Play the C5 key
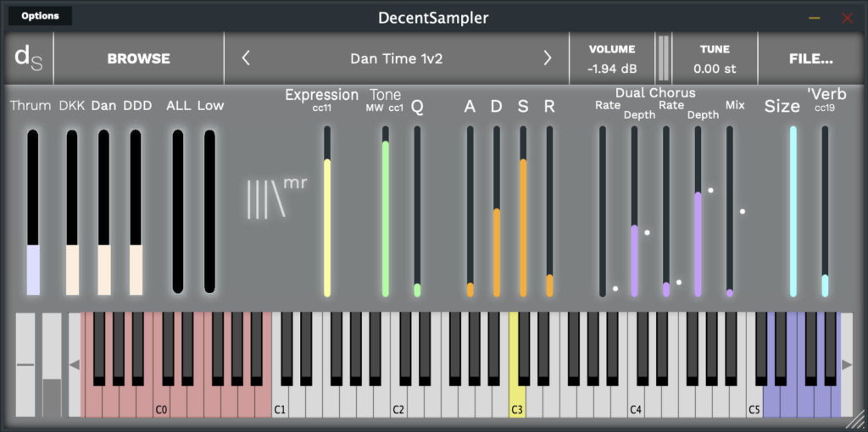 click(x=754, y=402)
